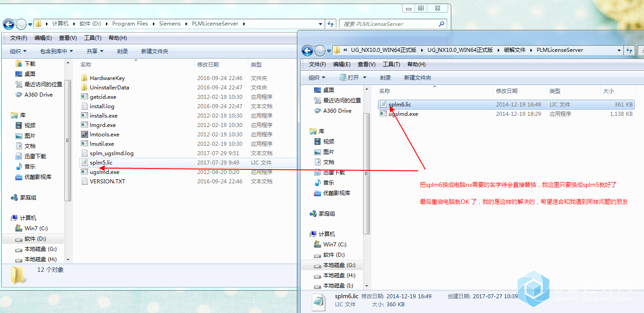Click forward arrow in left Explorer window
The image size is (644, 313).
[x=21, y=24]
